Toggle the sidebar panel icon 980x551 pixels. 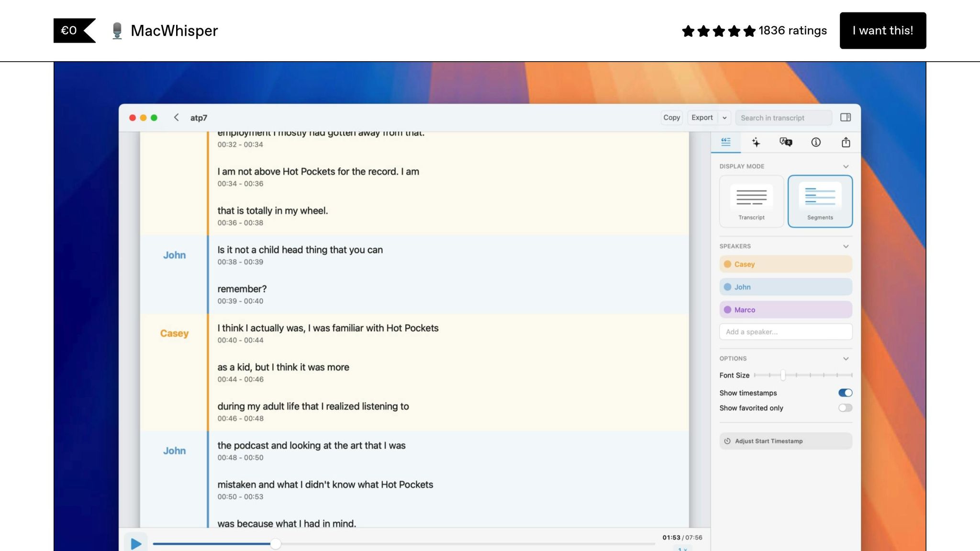[x=846, y=118]
